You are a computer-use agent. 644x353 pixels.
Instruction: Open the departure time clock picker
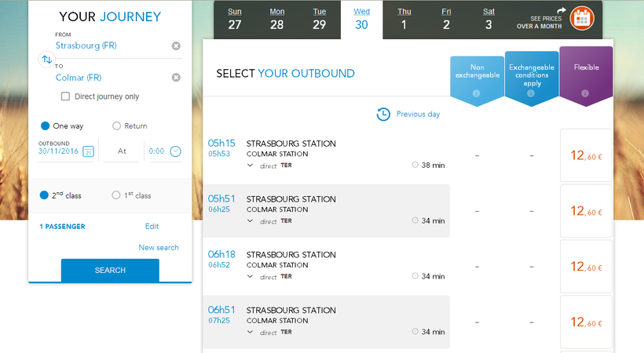click(175, 151)
